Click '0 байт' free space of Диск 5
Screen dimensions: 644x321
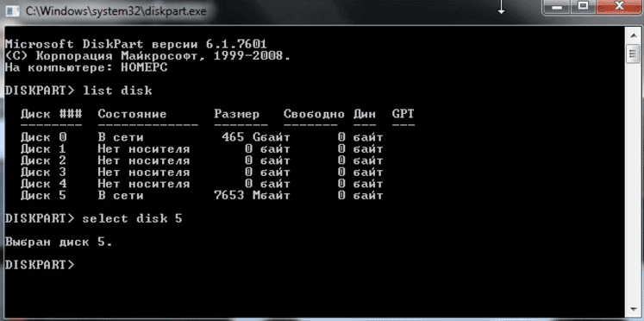click(x=360, y=196)
